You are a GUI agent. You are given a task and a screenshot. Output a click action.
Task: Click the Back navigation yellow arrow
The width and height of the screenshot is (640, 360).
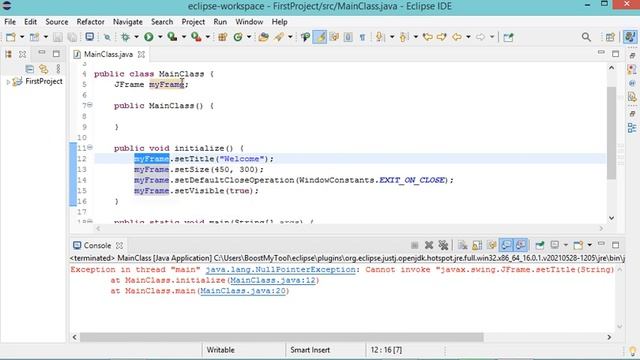tap(457, 37)
